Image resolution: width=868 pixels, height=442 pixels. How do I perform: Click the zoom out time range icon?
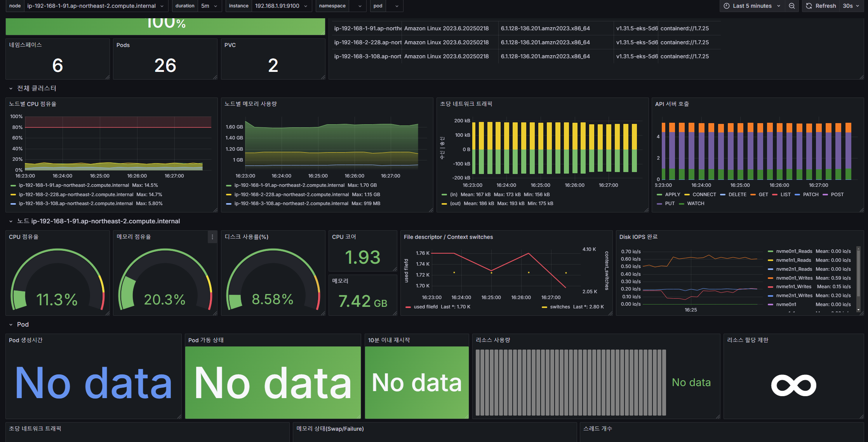[792, 6]
